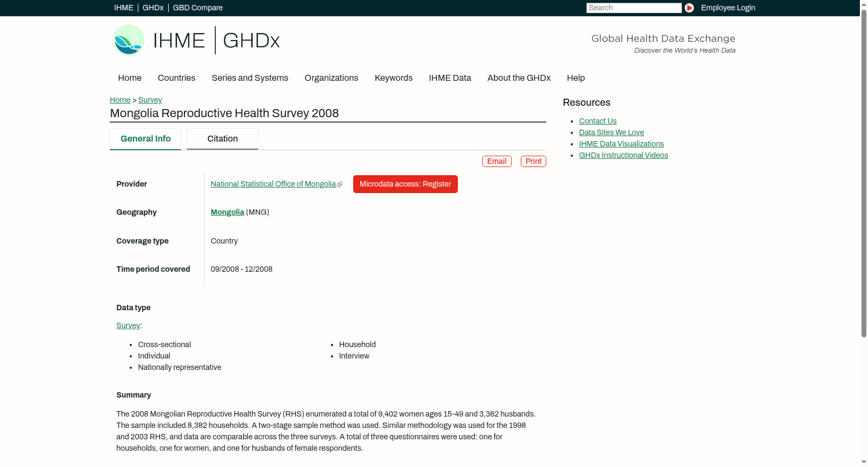The height and width of the screenshot is (467, 868).
Task: Click the scrollbar down arrow
Action: (864, 462)
